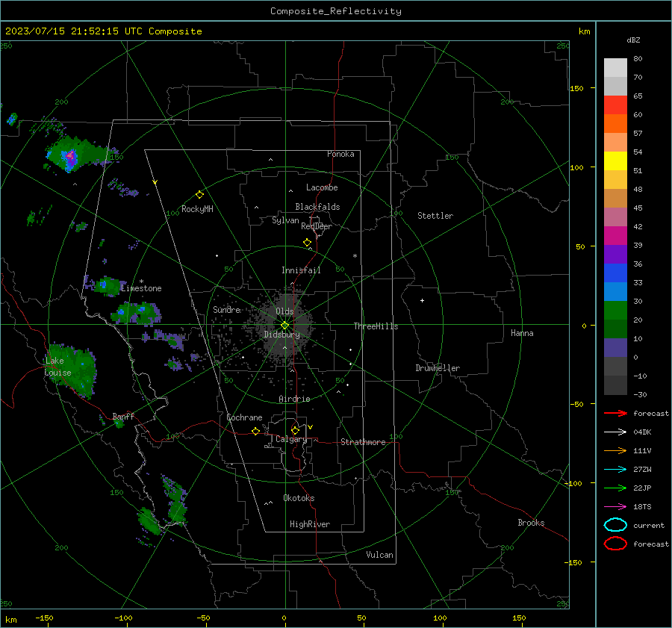672x628 pixels.
Task: Pick the light gray top swatch in dBZ scale
Action: click(615, 67)
